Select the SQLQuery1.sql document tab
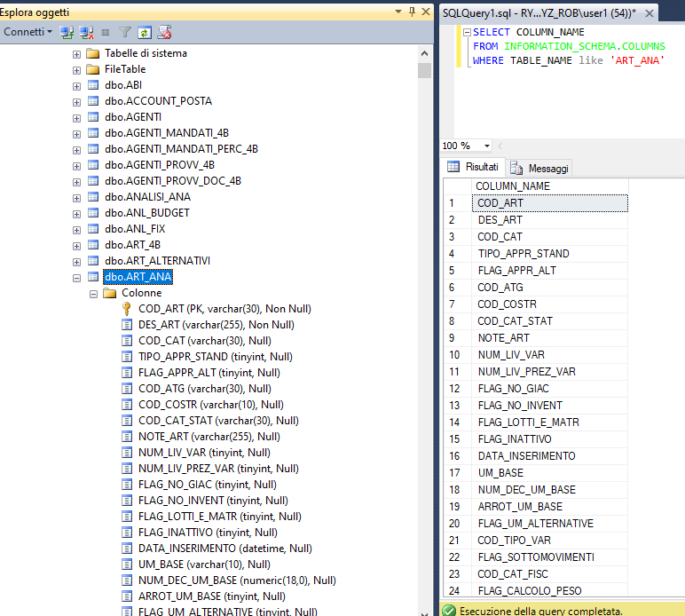 [539, 13]
